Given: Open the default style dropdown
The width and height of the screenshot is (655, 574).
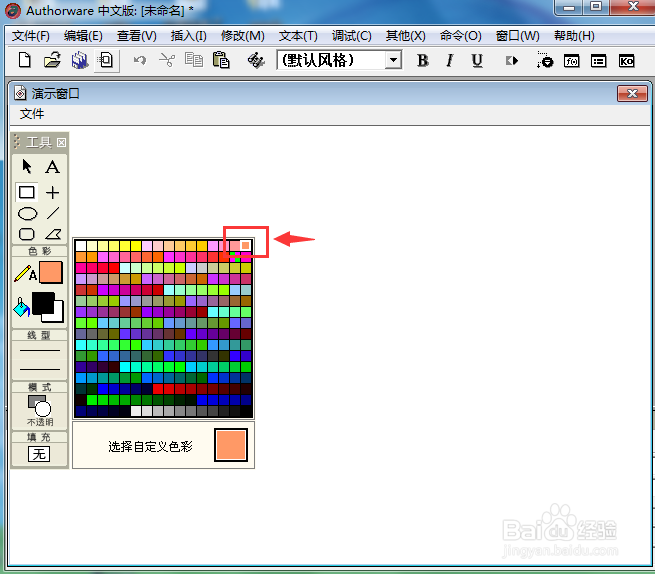Looking at the screenshot, I should tap(393, 61).
